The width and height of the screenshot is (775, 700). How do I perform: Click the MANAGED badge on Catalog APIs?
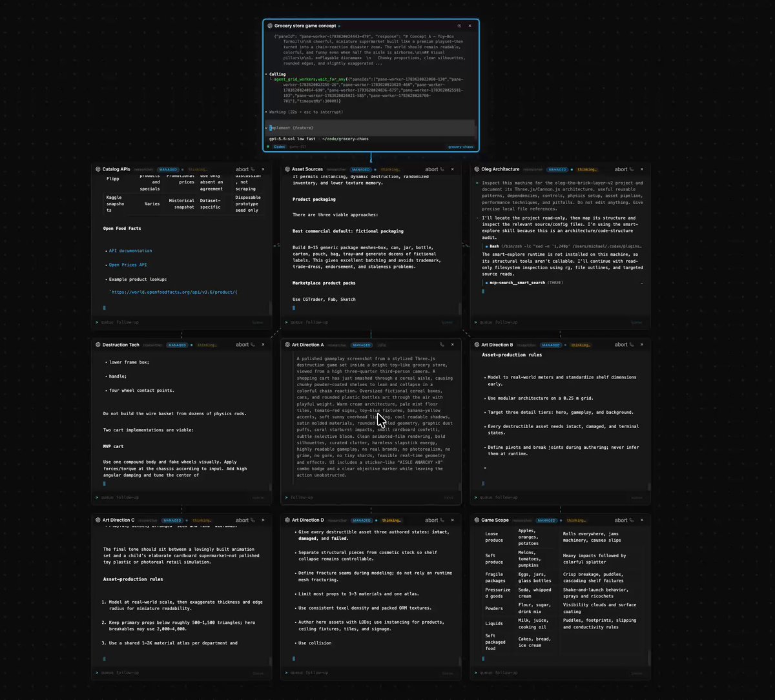click(169, 169)
